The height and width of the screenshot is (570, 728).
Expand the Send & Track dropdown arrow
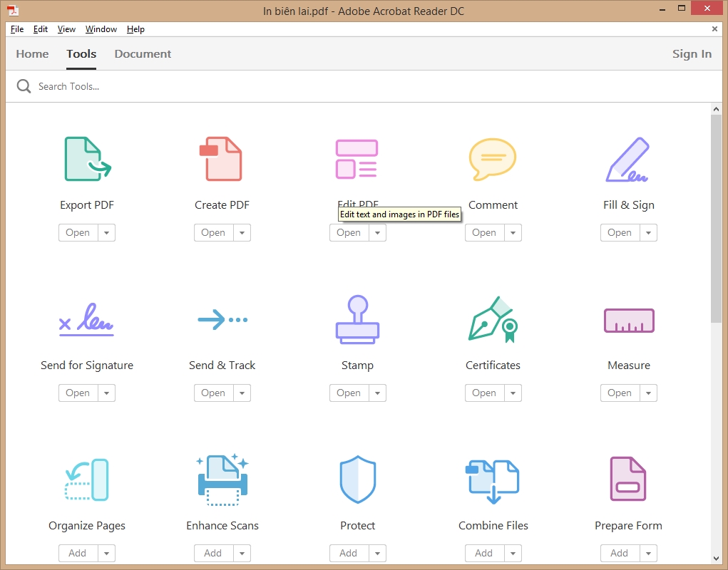[x=242, y=393]
